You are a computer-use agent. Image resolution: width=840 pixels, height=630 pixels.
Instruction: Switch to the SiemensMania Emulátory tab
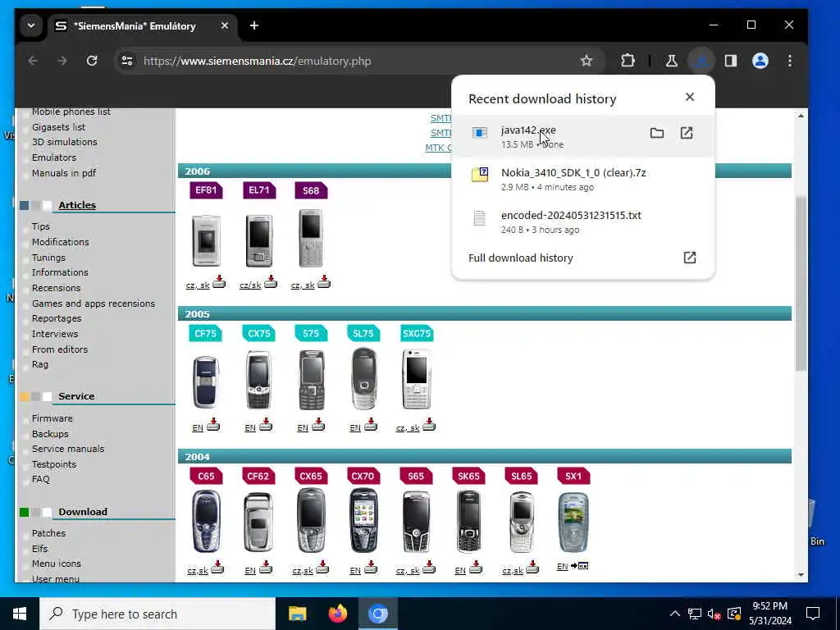click(134, 25)
